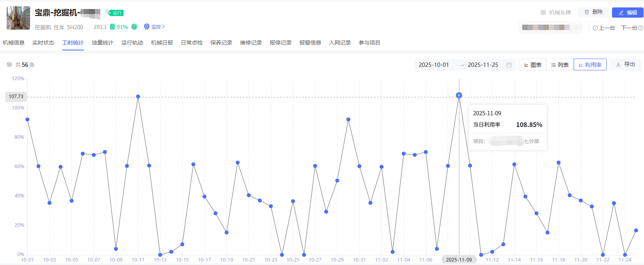The width and height of the screenshot is (644, 265).
Task: Open the 油量统计 tab
Action: click(103, 43)
